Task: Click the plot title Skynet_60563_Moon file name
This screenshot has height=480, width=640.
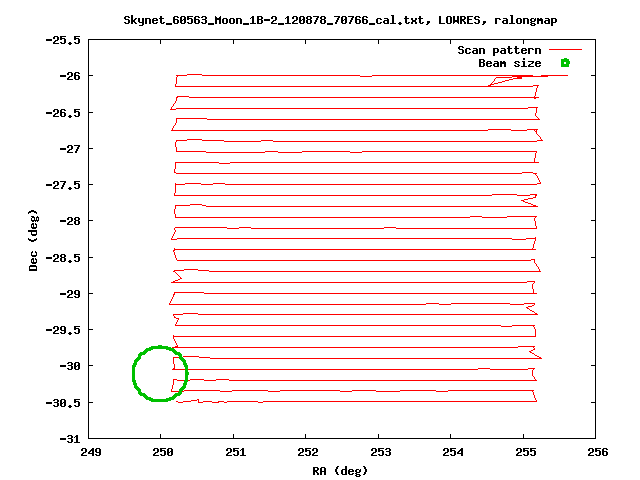Action: point(273,20)
